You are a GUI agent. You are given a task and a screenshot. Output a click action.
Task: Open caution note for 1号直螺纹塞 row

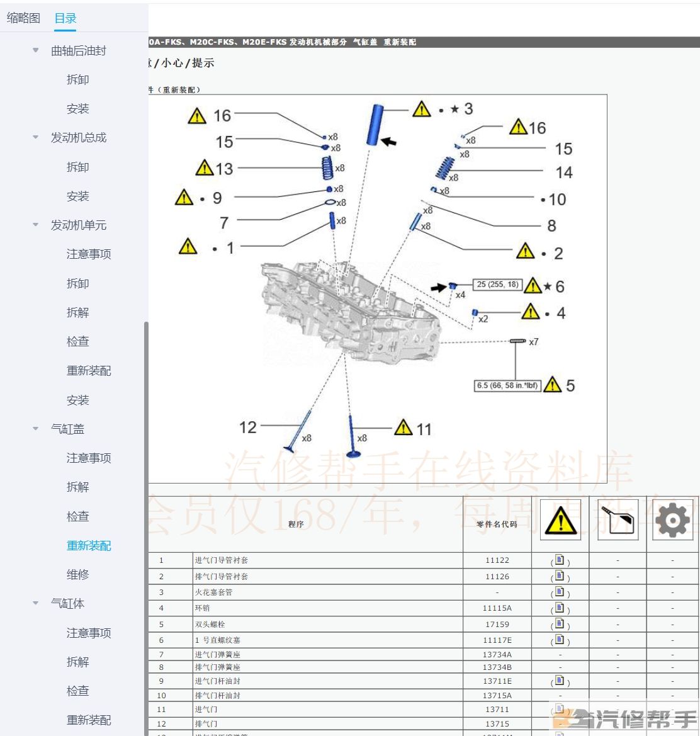pos(559,639)
